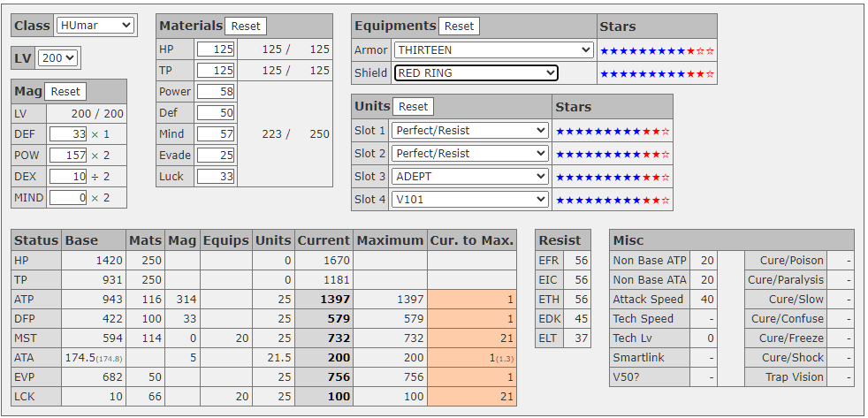Click the Materials Mind input field
Viewport: 868px width, 418px height.
tap(216, 134)
